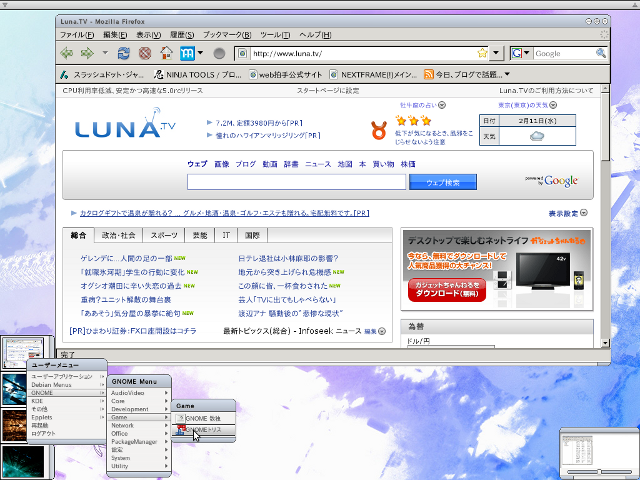The height and width of the screenshot is (480, 640).
Task: Go back with the Firefox back arrow
Action: (67, 53)
